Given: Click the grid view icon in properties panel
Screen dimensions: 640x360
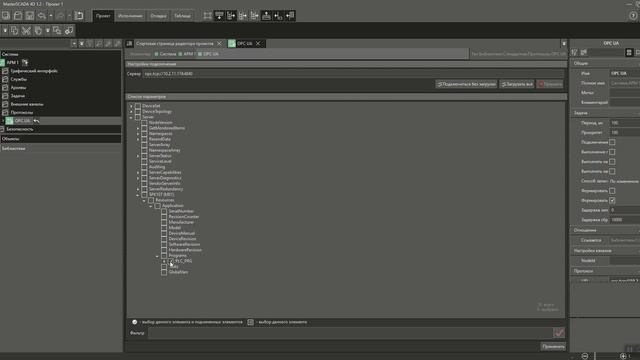Looking at the screenshot, I should click(x=629, y=52).
